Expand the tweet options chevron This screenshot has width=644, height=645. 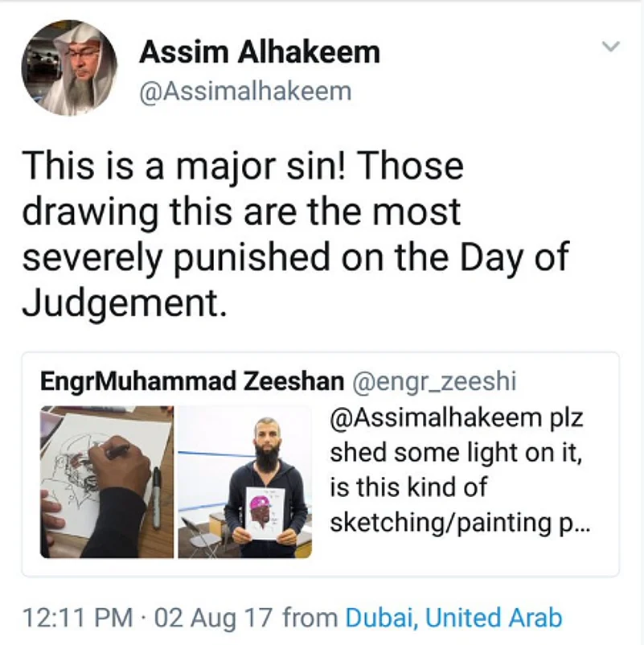click(611, 47)
